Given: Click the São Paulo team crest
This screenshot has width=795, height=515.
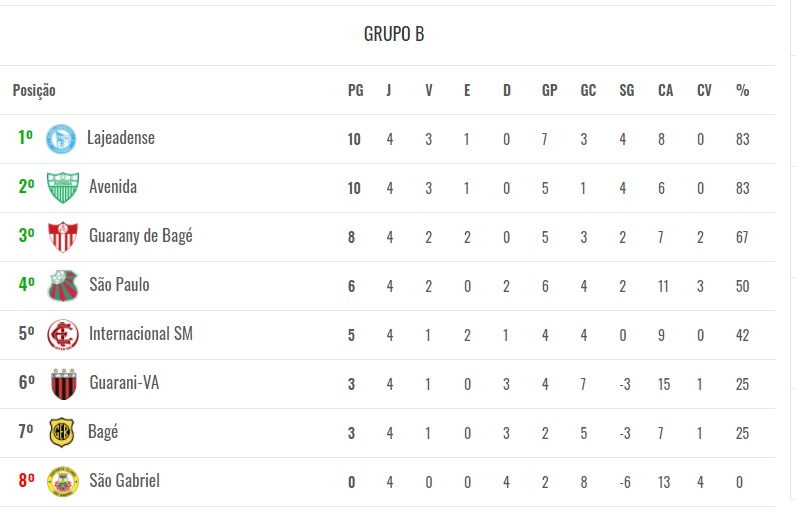Looking at the screenshot, I should (x=63, y=285).
